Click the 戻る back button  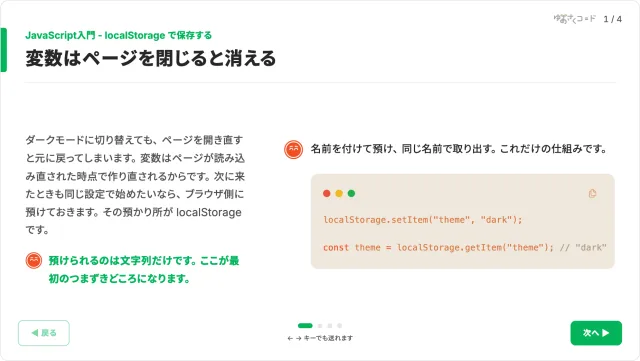[x=44, y=333]
